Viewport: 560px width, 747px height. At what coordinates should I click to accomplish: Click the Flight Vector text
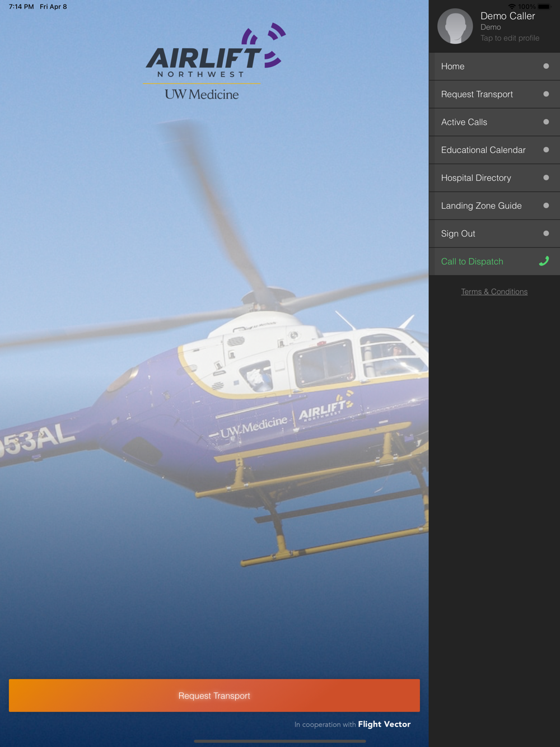coord(384,724)
